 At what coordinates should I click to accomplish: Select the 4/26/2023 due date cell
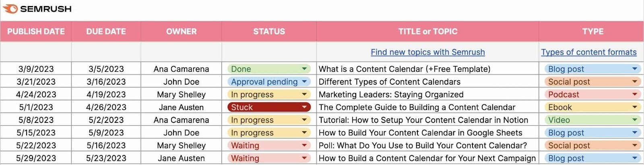tap(106, 107)
